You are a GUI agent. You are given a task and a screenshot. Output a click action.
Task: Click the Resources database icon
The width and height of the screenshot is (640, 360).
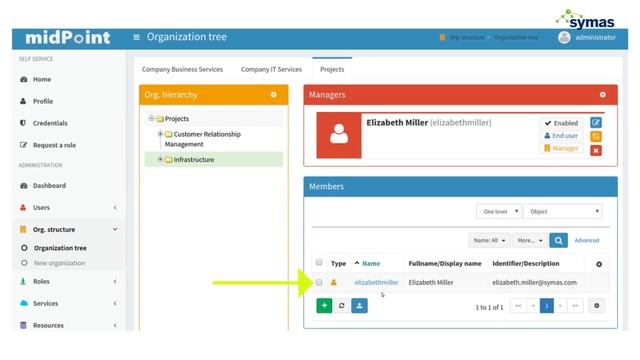(23, 325)
